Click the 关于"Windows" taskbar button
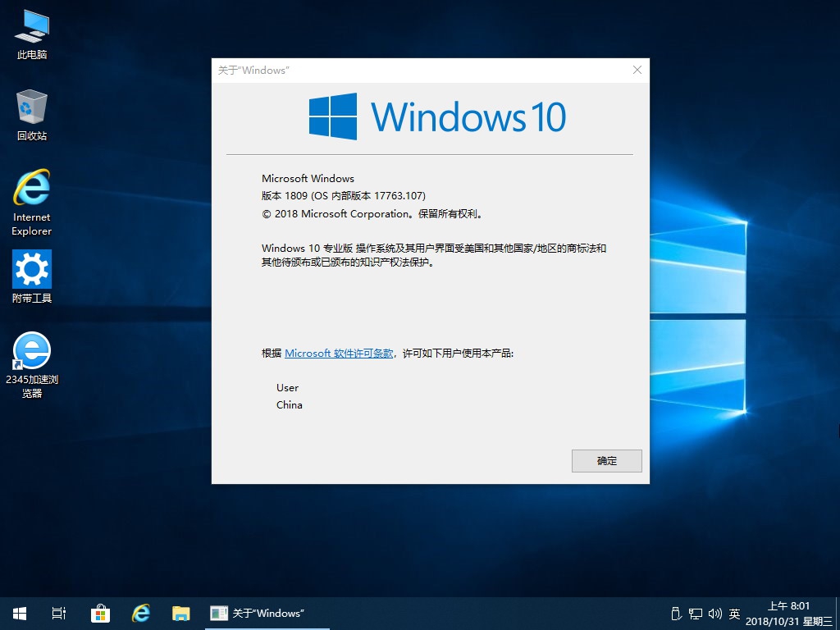Viewport: 840px width, 630px height. 267,614
